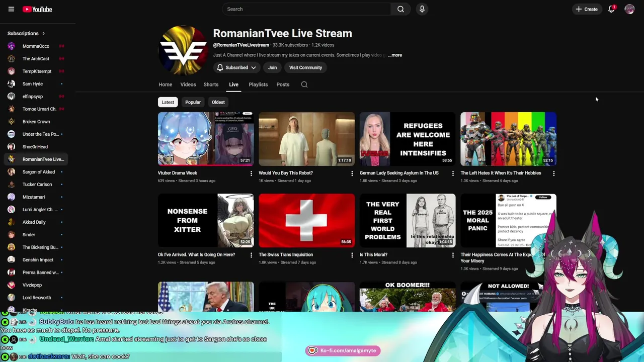Click Broken Crown sidebar avatar
644x362 pixels.
tap(11, 122)
